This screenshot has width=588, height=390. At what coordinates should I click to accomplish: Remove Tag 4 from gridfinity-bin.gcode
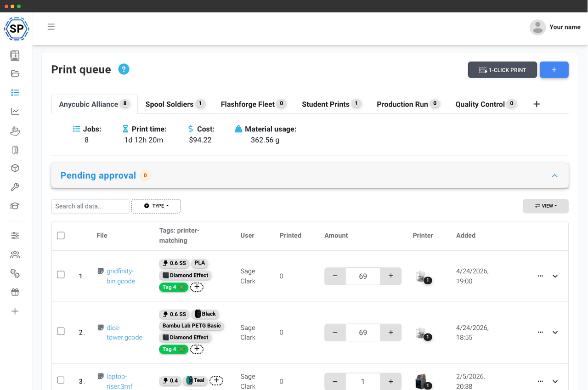(181, 287)
